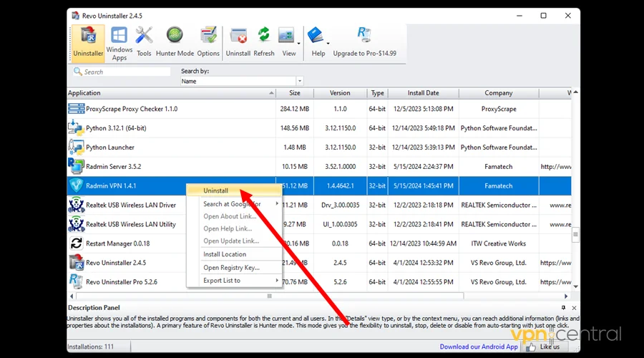Select Open About Link... menu entry
644x358 pixels.
click(234, 216)
